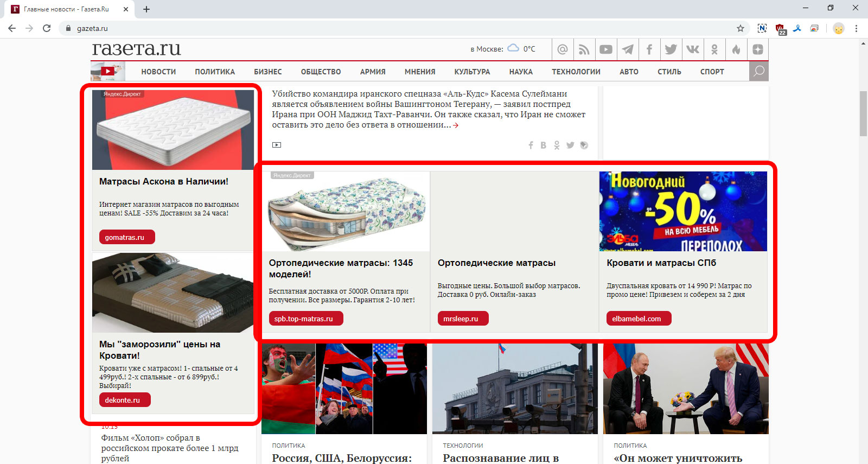868x464 pixels.
Task: Click the cloud weather icon
Action: 513,48
